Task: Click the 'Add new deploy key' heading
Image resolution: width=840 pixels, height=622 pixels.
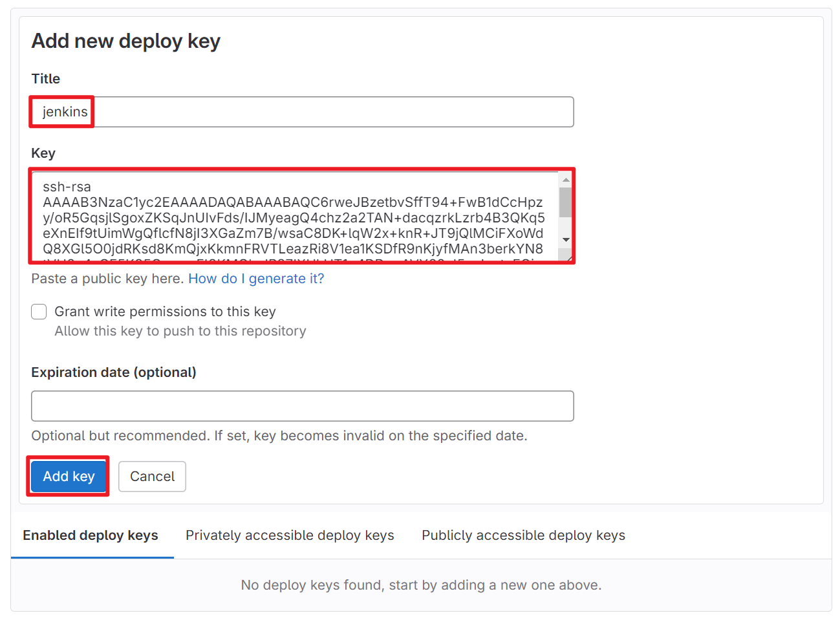Action: [126, 41]
